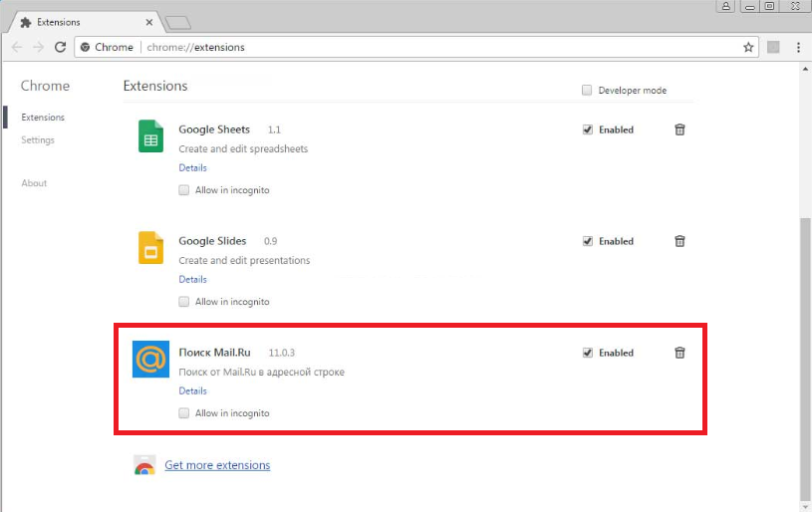Click the grey extension icon in the toolbar
This screenshot has width=812, height=512.
773,47
